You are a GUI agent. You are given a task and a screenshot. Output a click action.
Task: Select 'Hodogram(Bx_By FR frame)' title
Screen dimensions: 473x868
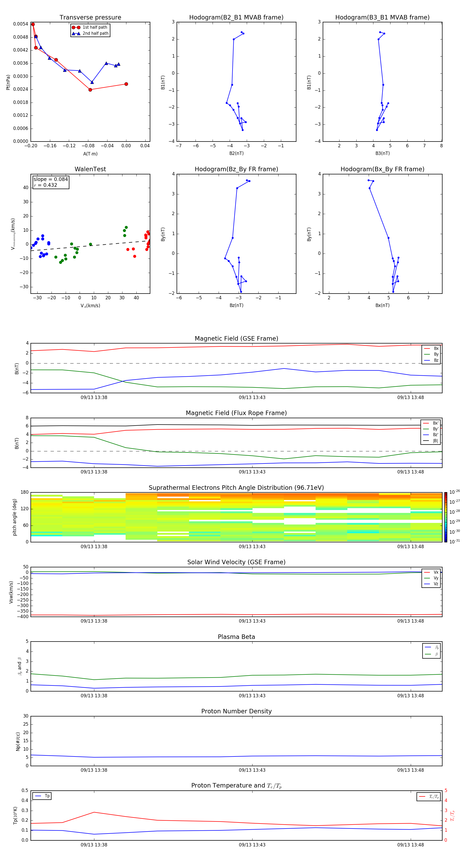click(x=382, y=169)
